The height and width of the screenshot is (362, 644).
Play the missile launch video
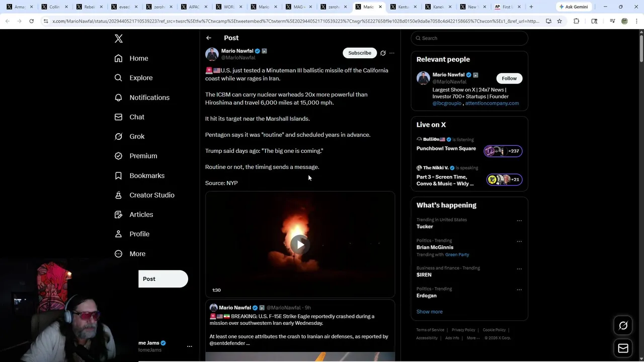pos(300,245)
